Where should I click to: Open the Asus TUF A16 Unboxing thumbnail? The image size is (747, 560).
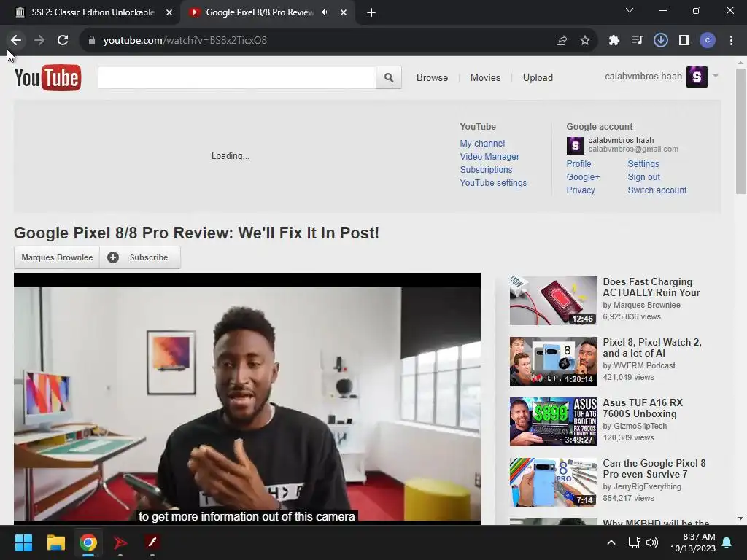(x=553, y=422)
